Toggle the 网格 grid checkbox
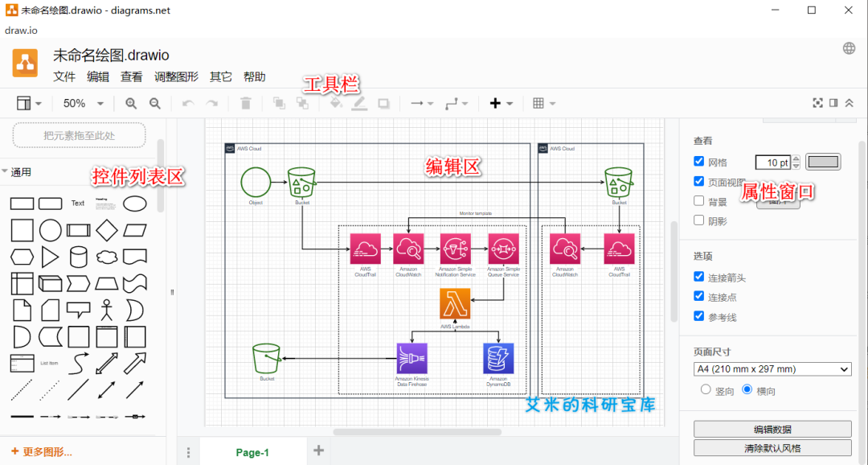 [x=699, y=162]
